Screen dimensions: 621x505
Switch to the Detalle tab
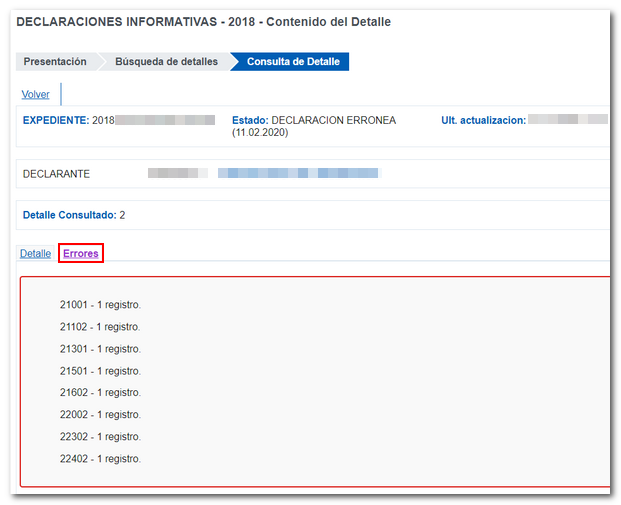coord(36,254)
